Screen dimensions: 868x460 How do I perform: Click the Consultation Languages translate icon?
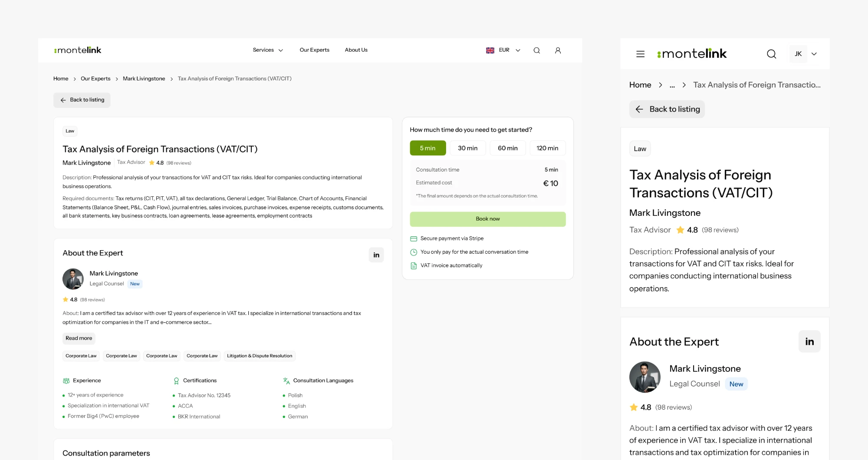[286, 381]
